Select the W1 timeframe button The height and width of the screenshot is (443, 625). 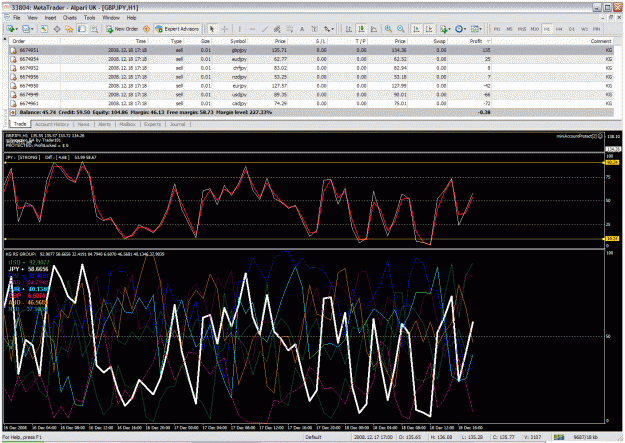(x=584, y=29)
